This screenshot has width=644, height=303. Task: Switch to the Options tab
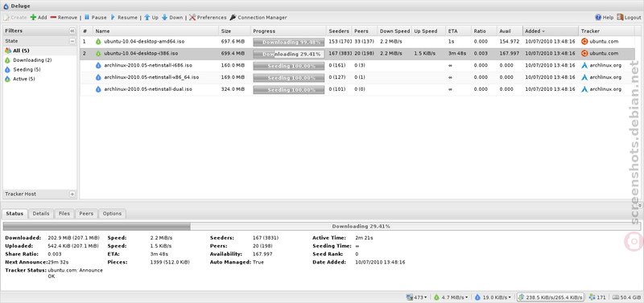tap(112, 214)
